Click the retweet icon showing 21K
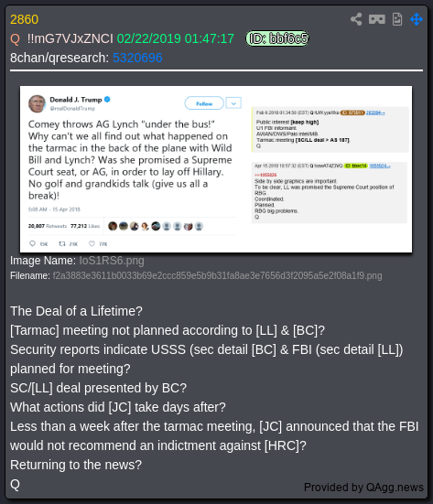The height and width of the screenshot is (504, 433). (62, 243)
